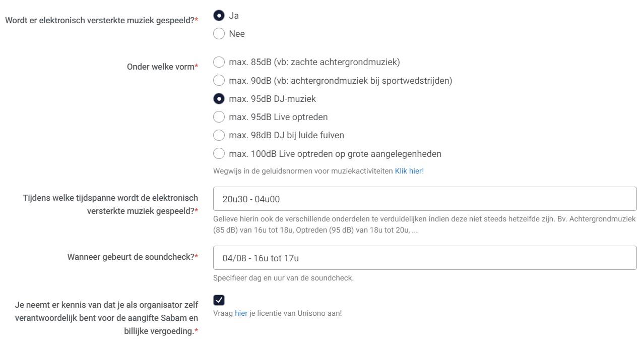Select max. 95dB DJ-muziek radio button
Screen dimensions: 644x341
219,99
